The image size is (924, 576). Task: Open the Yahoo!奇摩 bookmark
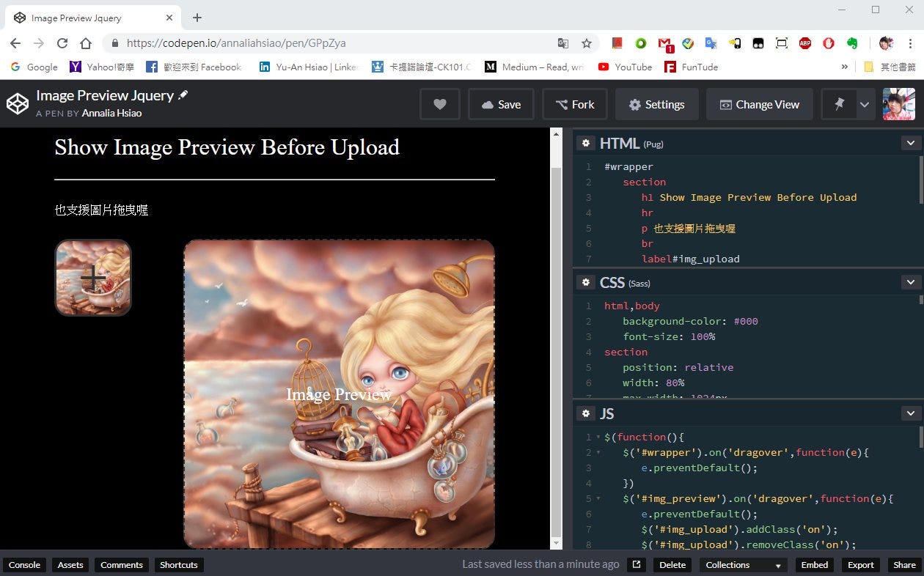(102, 67)
